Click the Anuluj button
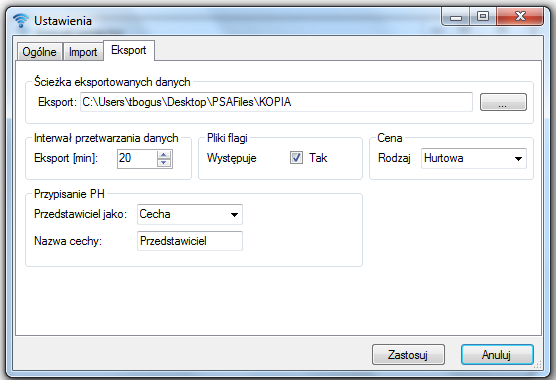556x380 pixels. point(497,354)
